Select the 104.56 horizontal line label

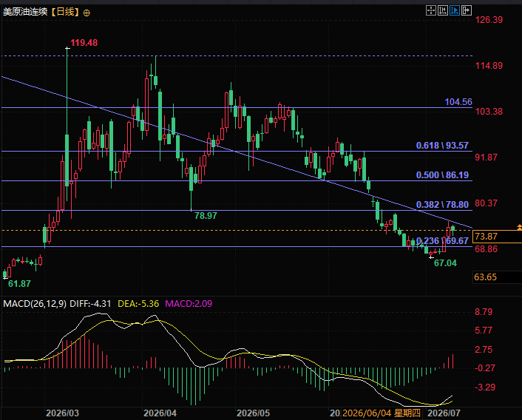coord(458,102)
